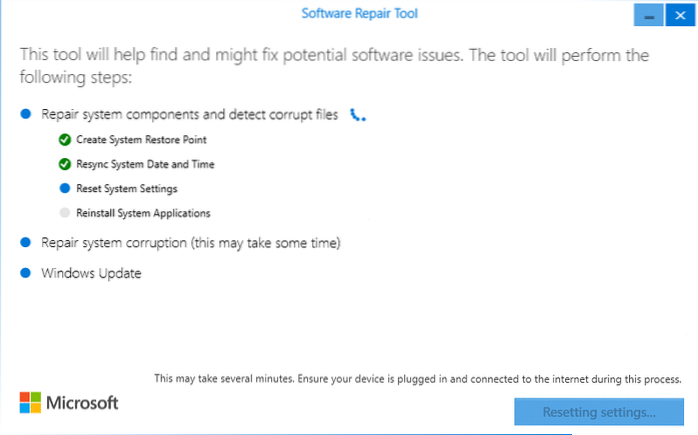Click the blue bullet beside Repair system components
The height and width of the screenshot is (435, 698).
click(27, 116)
